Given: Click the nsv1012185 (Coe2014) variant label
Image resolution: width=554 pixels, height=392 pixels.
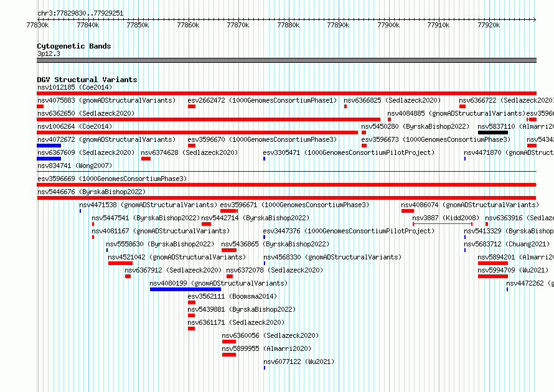Looking at the screenshot, I should click(x=75, y=87).
